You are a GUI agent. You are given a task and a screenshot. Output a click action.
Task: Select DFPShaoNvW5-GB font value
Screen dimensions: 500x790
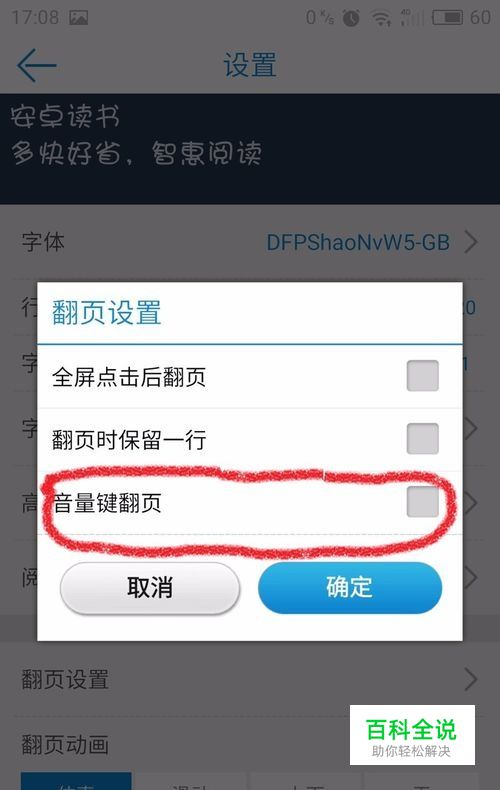[358, 242]
